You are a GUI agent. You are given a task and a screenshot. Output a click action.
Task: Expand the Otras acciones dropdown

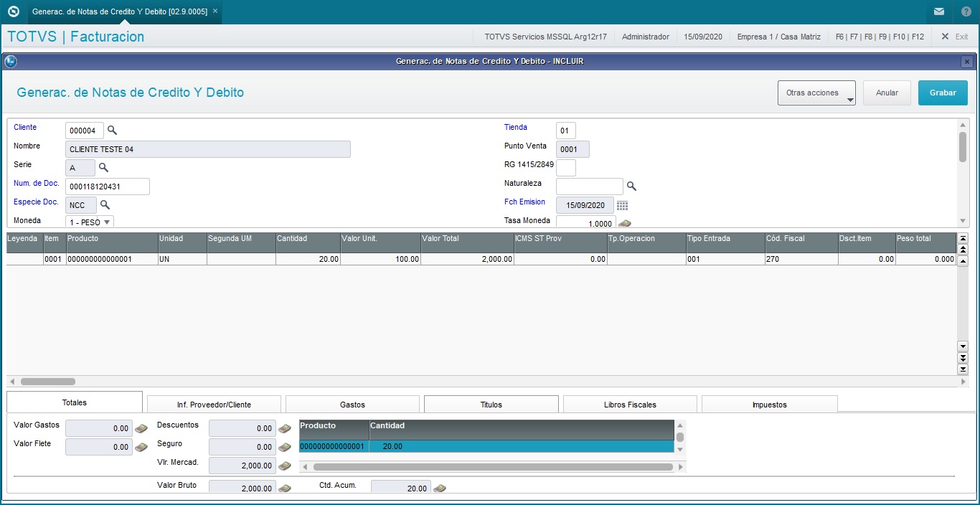(816, 93)
